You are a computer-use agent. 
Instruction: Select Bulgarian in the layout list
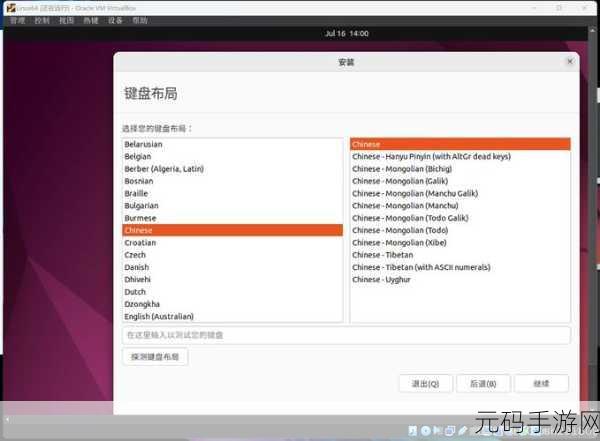point(232,206)
